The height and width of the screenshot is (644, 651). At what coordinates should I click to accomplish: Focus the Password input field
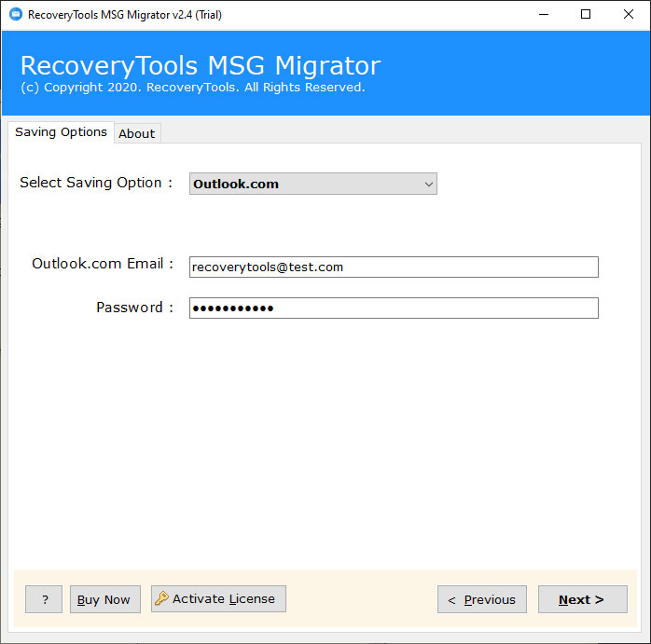(x=394, y=308)
